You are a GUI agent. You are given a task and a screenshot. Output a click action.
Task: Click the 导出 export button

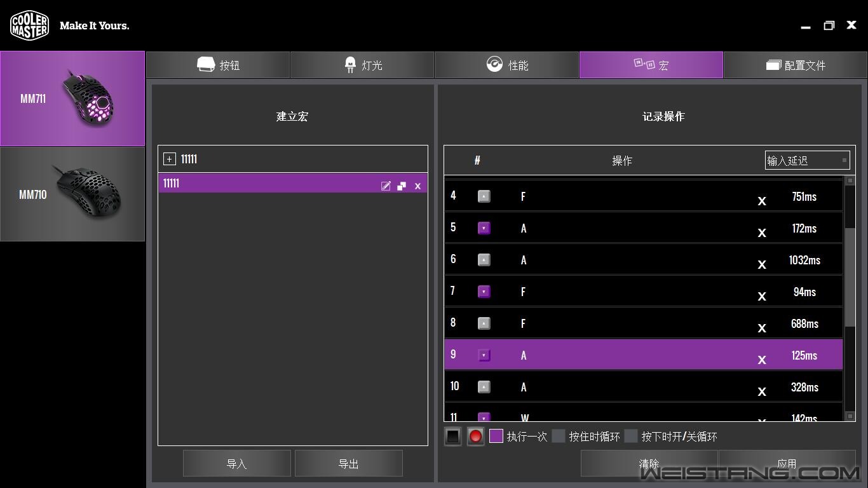[x=348, y=463]
